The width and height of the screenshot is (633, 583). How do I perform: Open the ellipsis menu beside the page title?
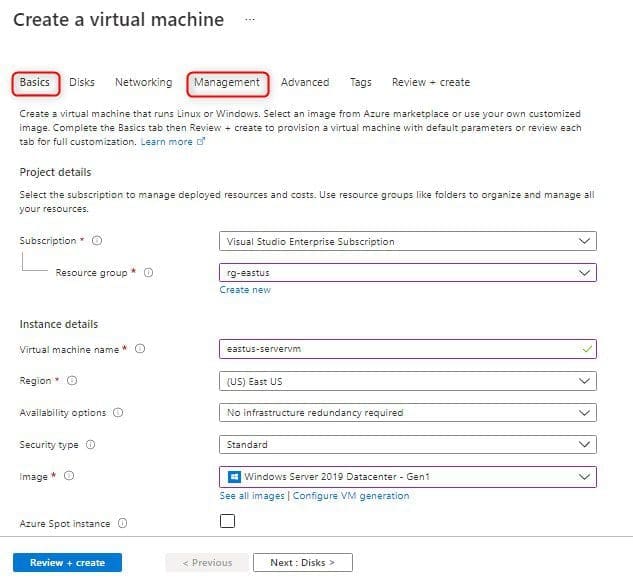coord(250,20)
